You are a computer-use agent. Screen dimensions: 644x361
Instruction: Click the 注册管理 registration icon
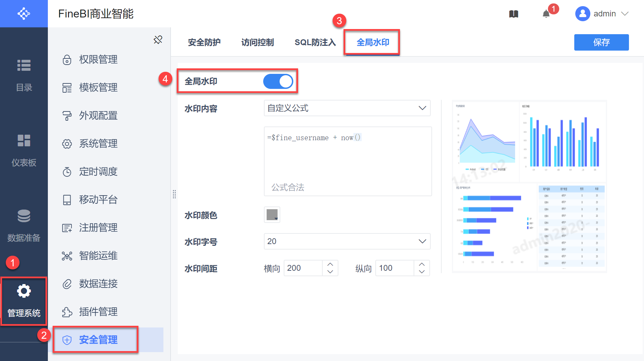click(67, 228)
